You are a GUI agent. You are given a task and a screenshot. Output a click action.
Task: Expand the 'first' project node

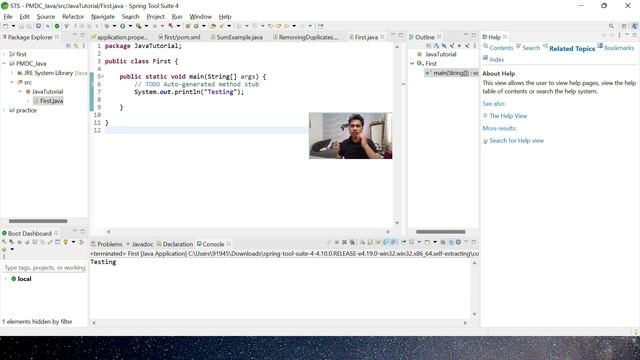tap(4, 54)
